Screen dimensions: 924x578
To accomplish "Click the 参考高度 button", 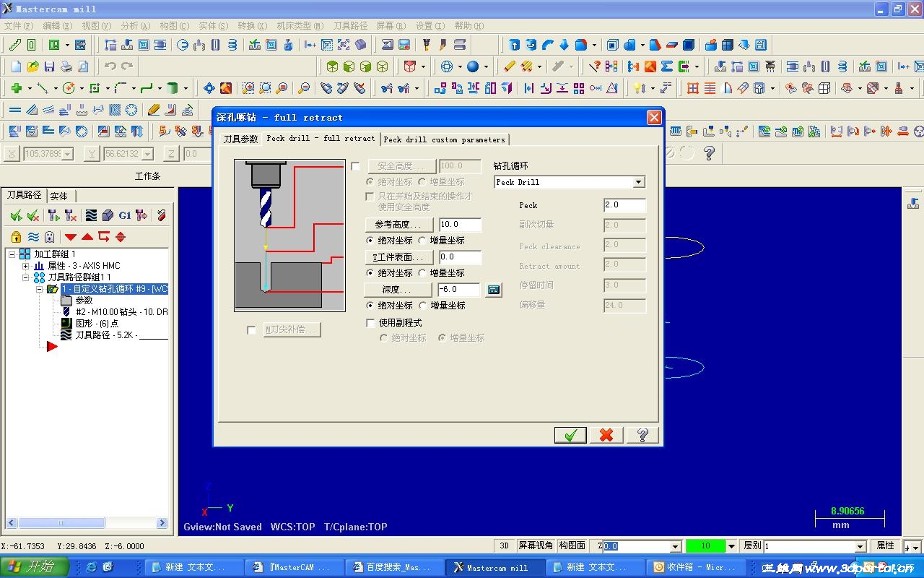I will pos(401,225).
